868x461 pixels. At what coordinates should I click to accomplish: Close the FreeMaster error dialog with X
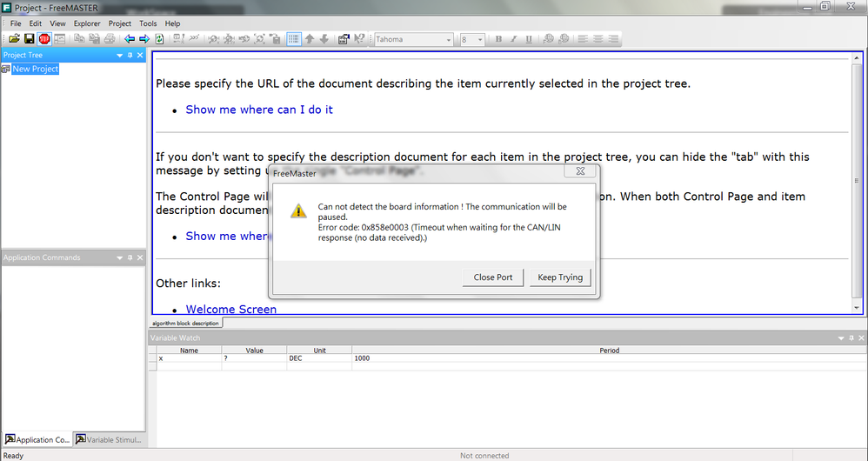[x=580, y=171]
